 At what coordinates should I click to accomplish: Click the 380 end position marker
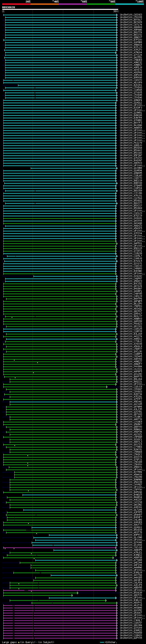pyautogui.click(x=115, y=11)
